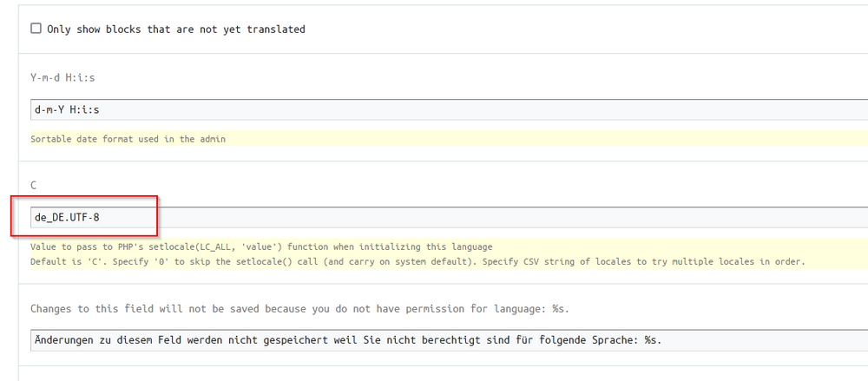Click the "Only show blocks that are not yet translated" label
868x381 pixels.
click(x=176, y=29)
